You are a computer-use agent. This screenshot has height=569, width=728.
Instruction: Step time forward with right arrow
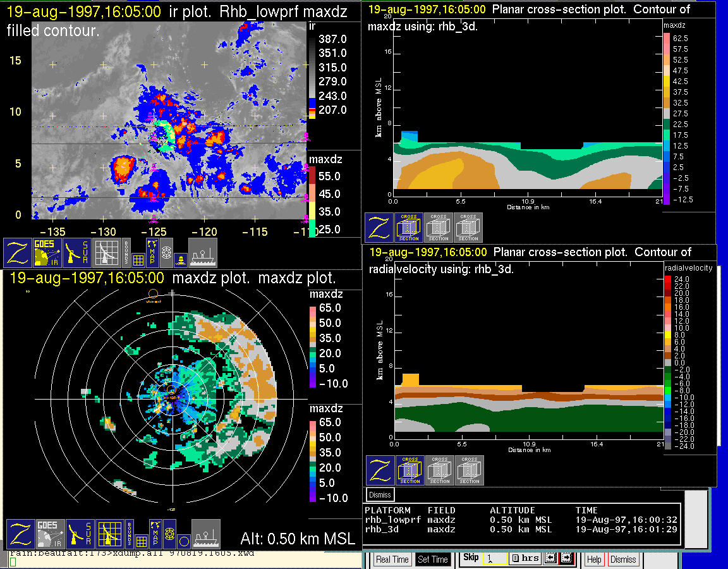tap(566, 559)
